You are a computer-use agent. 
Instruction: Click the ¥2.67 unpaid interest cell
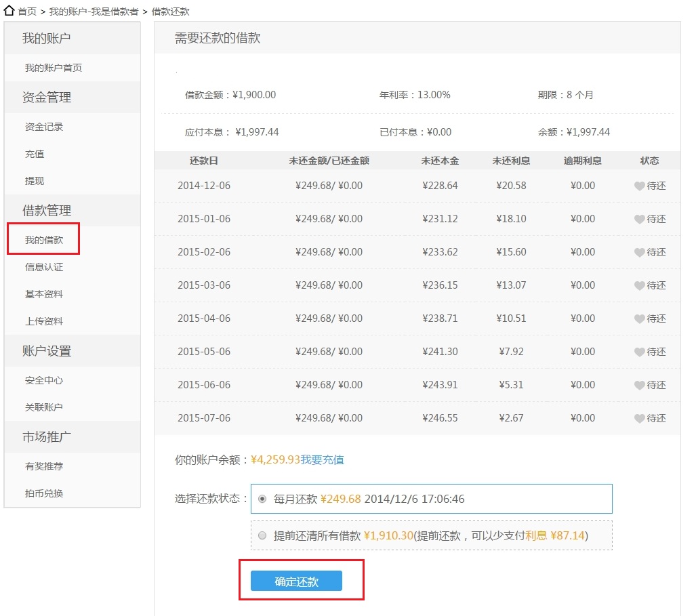[511, 418]
